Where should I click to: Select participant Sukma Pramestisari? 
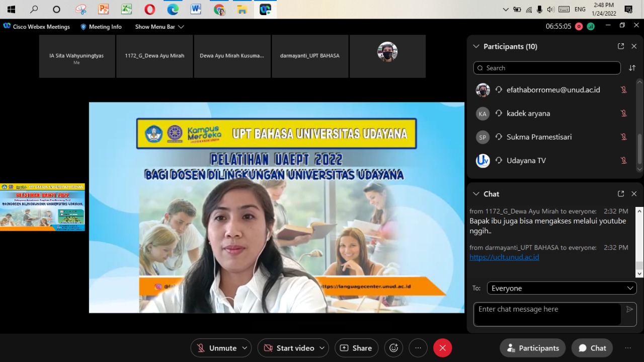pyautogui.click(x=553, y=137)
